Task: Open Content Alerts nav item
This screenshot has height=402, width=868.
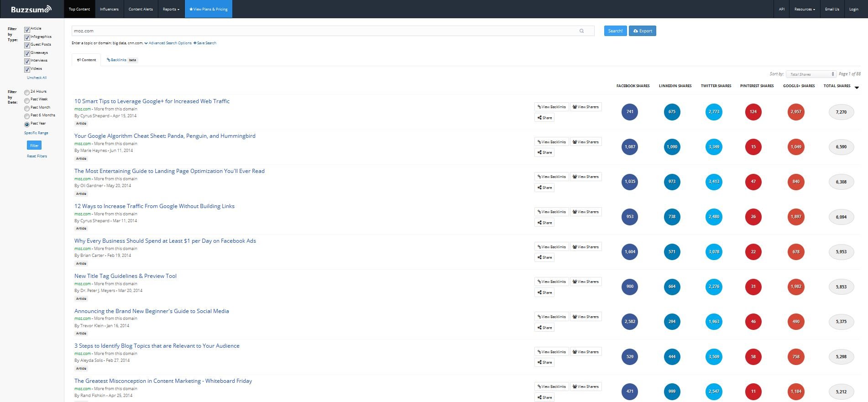Action: tap(141, 9)
